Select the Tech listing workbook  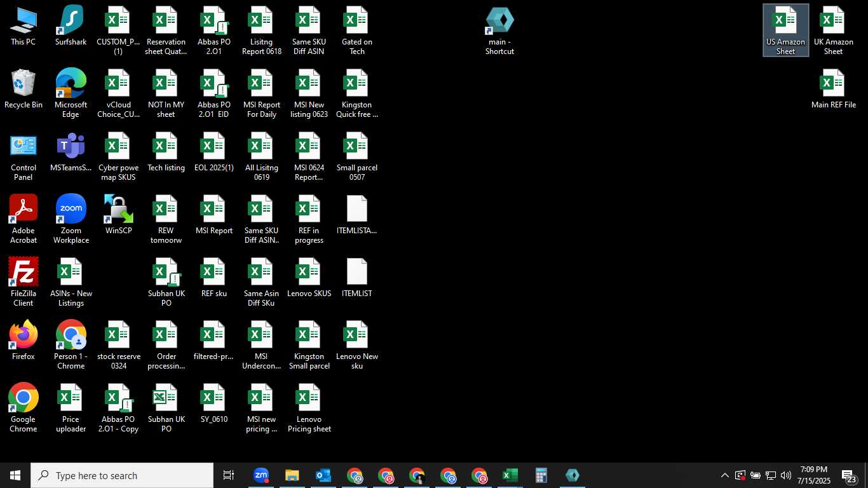[166, 152]
